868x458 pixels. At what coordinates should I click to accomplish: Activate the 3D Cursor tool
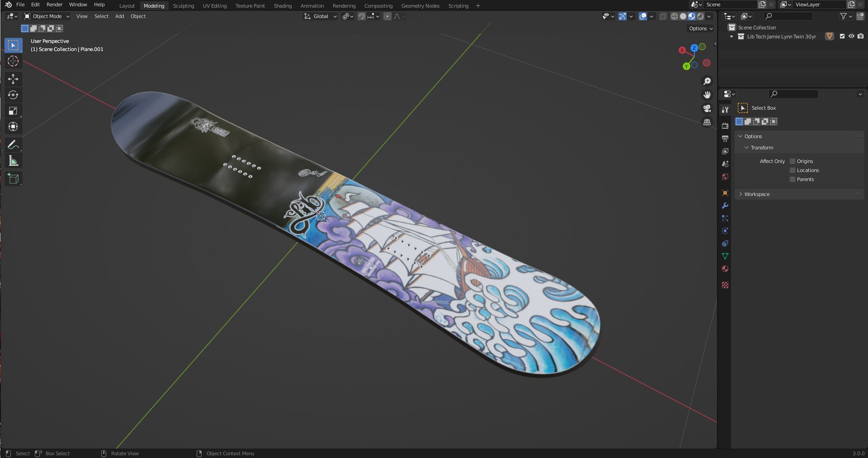(13, 61)
